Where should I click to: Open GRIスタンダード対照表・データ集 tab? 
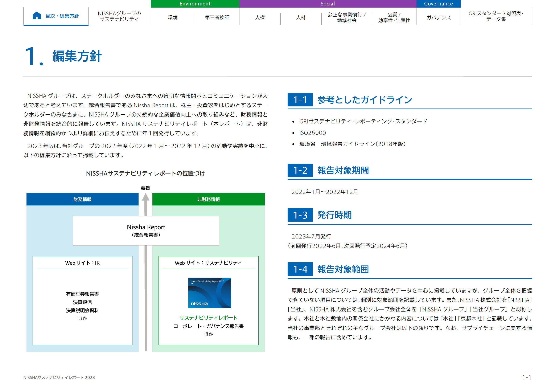pos(496,16)
